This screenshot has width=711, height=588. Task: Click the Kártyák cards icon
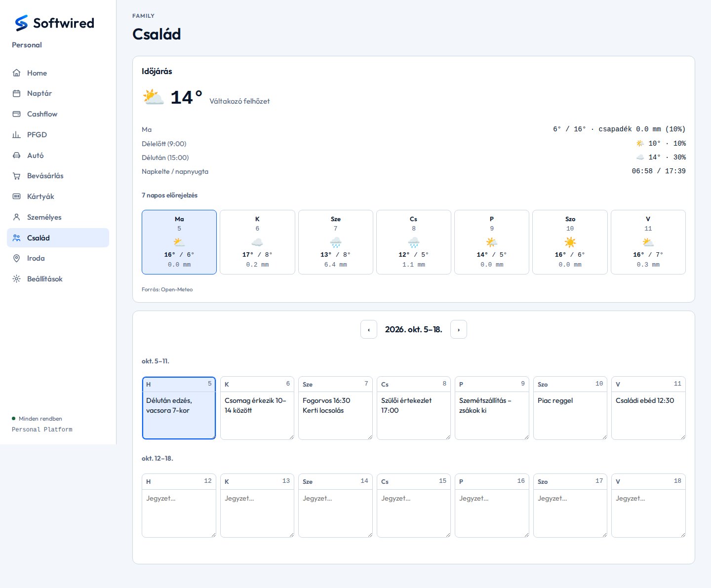17,196
